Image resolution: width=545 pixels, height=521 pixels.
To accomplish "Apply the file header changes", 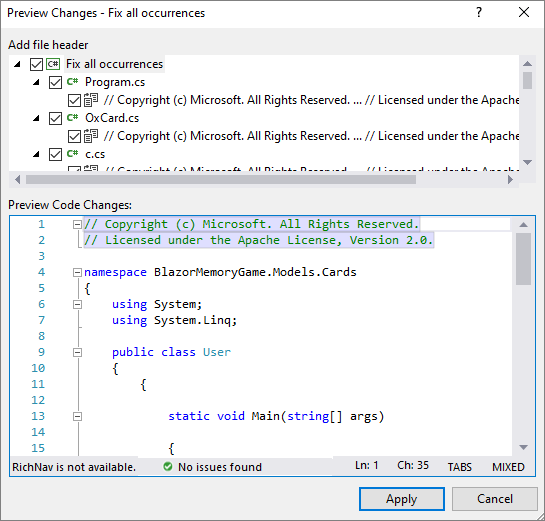I will tap(401, 499).
